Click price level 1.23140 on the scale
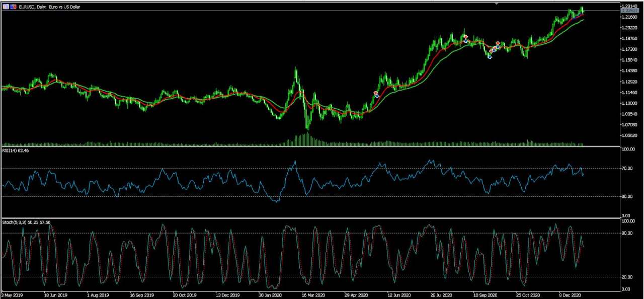The height and width of the screenshot is (299, 644). (629, 6)
